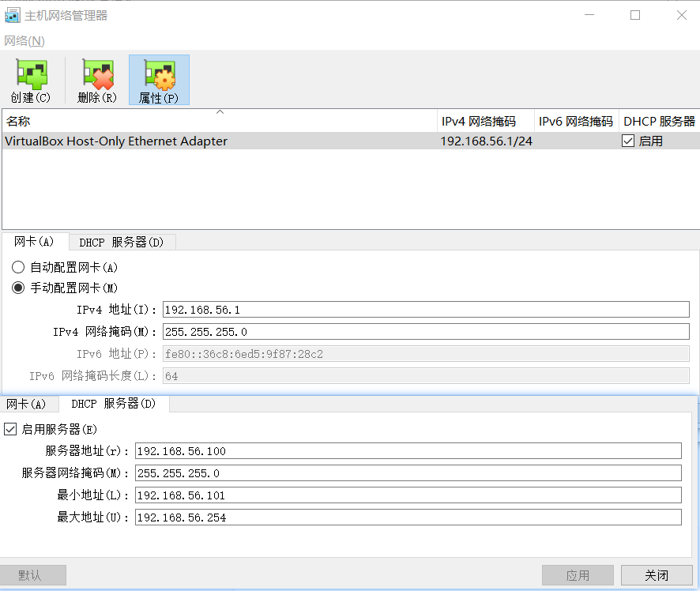
Task: Switch to upper 网卡(A) tab
Action: click(35, 242)
